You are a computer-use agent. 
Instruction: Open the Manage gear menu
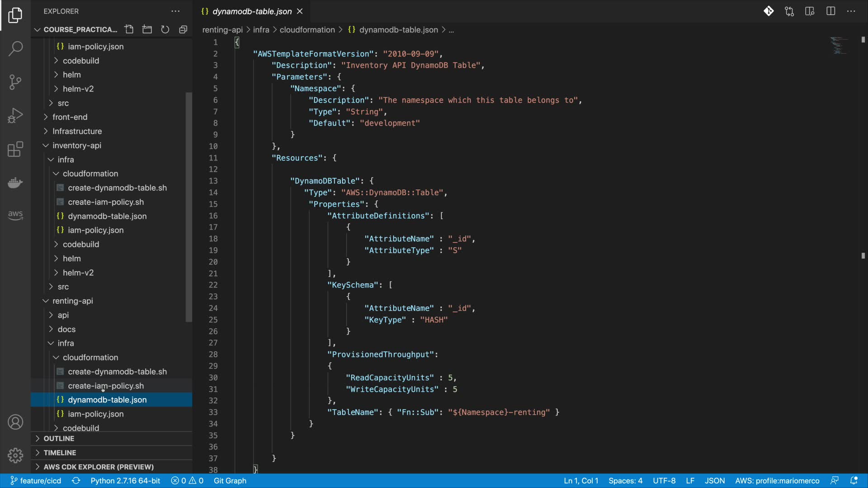15,455
